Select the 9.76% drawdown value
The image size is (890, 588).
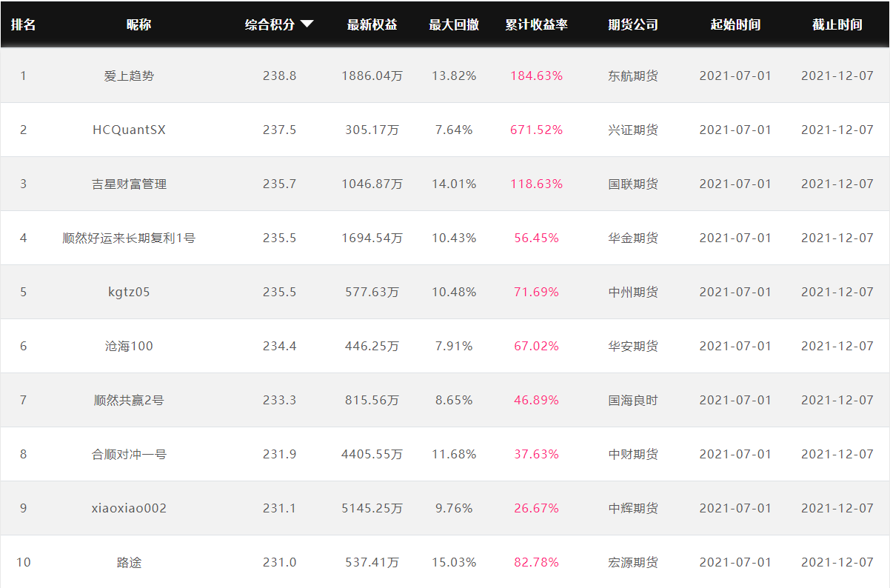coord(454,508)
